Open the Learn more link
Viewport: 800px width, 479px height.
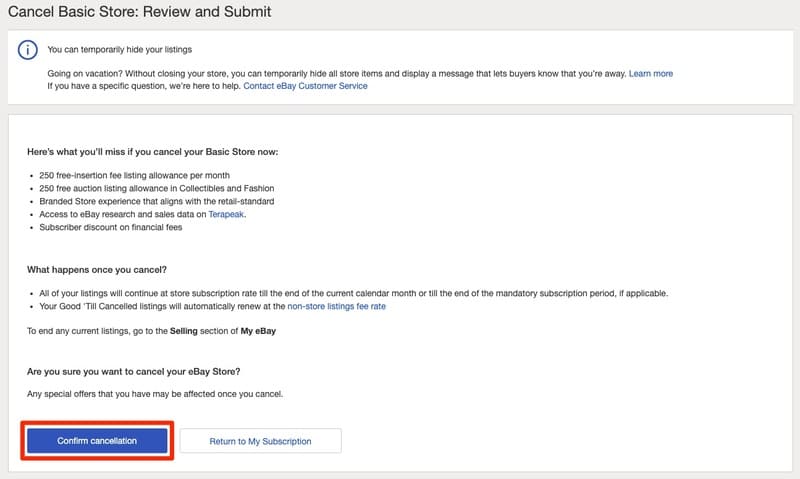(651, 73)
